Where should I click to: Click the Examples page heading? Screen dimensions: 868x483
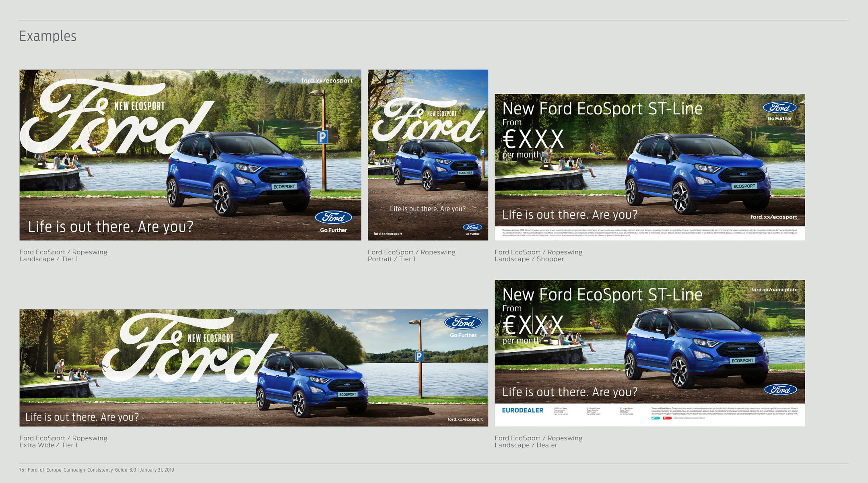(x=48, y=36)
